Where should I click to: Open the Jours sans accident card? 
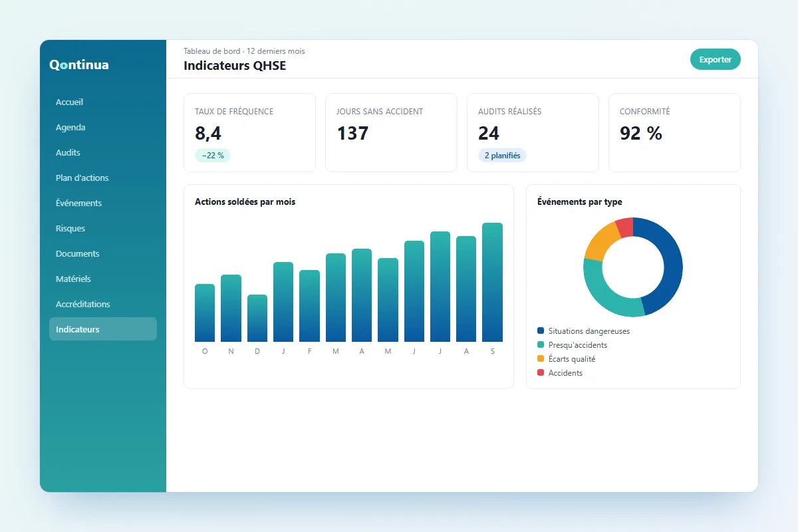(391, 132)
